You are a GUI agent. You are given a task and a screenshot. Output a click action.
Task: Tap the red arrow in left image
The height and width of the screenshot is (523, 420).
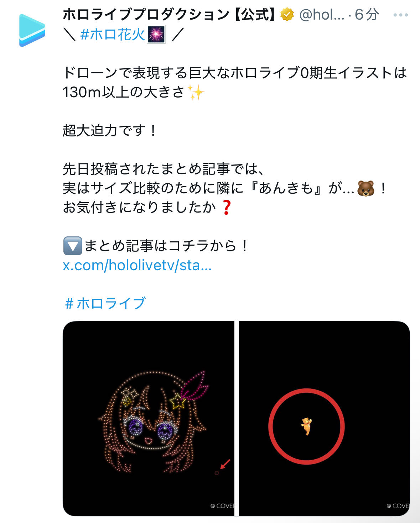click(x=225, y=464)
